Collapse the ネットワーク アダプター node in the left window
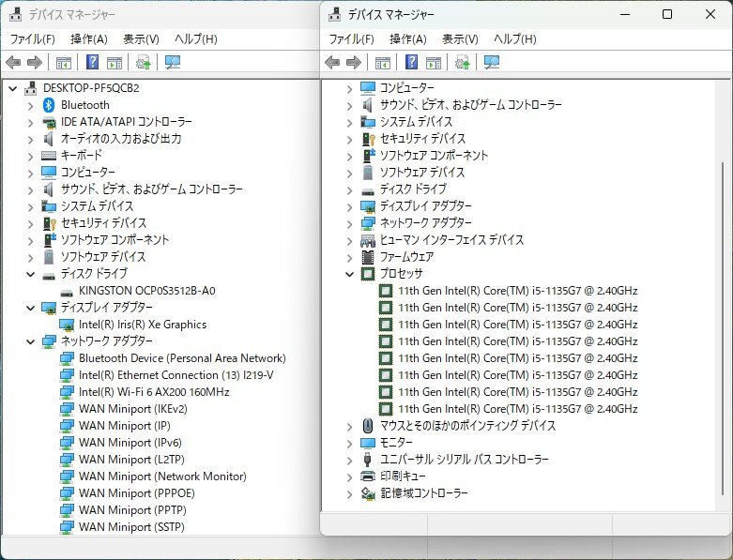Viewport: 733px width, 560px height. pyautogui.click(x=30, y=341)
